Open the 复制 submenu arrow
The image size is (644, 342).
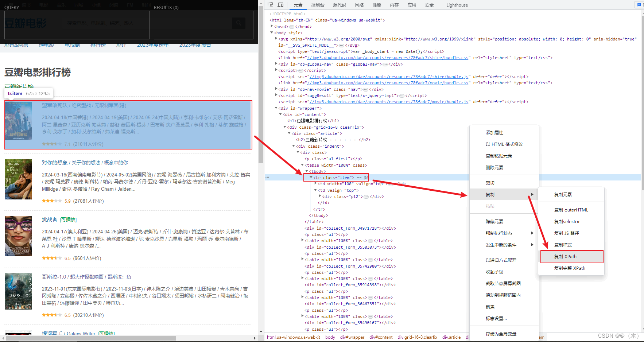pos(532,194)
